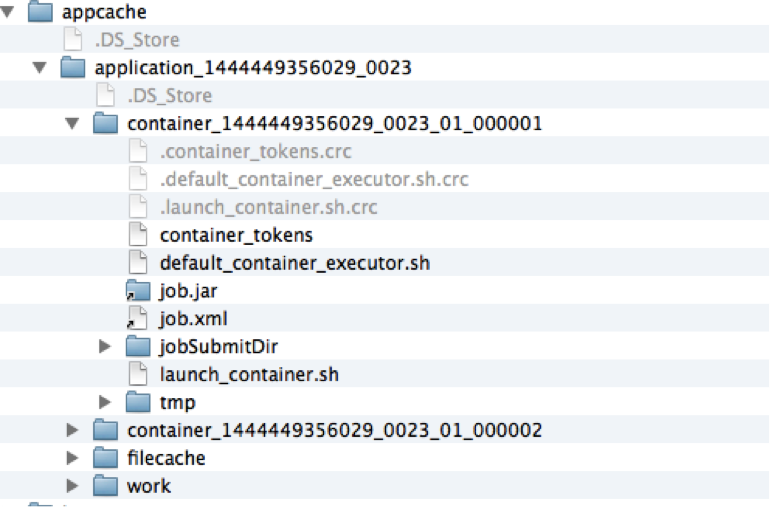Screen dimensions: 770x507
Task: Click the jobSubmitDir folder icon
Action: point(138,346)
